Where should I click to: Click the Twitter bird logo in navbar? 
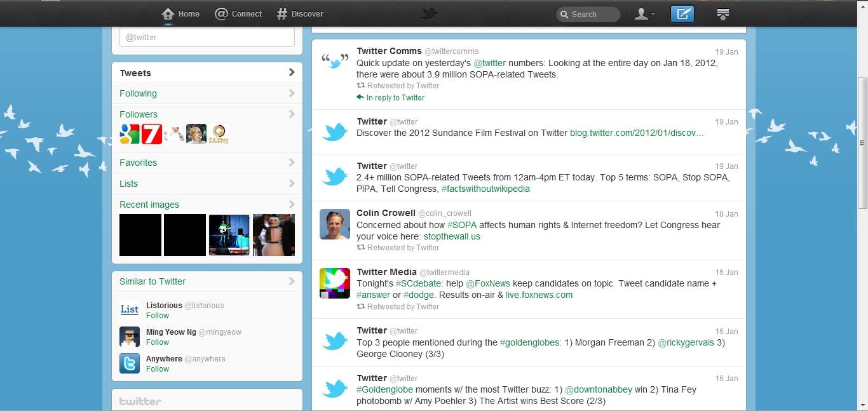click(x=430, y=13)
